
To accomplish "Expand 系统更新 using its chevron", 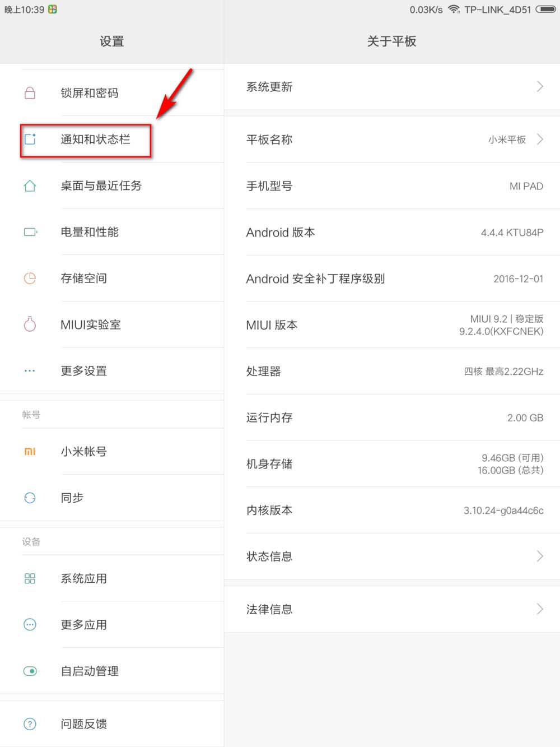I will [x=540, y=87].
